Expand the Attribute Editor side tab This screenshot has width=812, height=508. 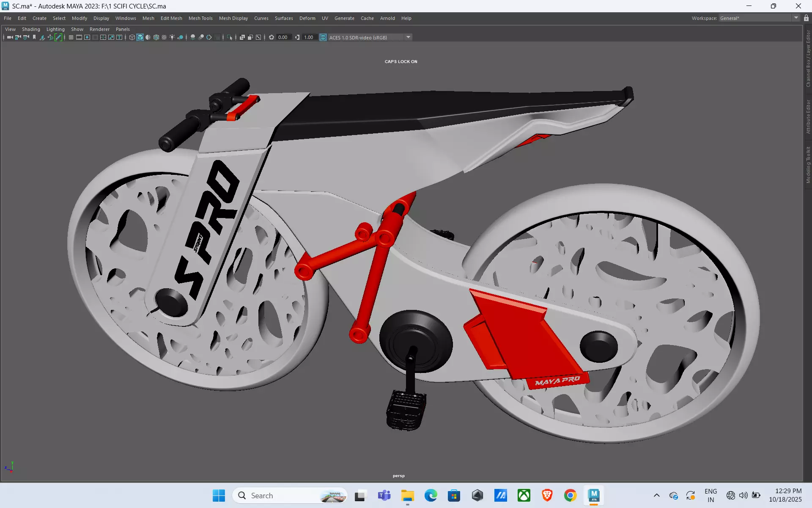click(x=808, y=117)
